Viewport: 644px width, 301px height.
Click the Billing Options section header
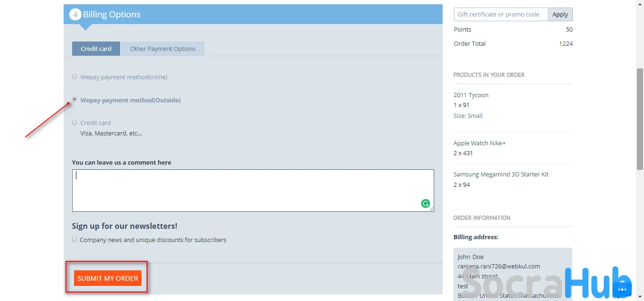coord(253,14)
